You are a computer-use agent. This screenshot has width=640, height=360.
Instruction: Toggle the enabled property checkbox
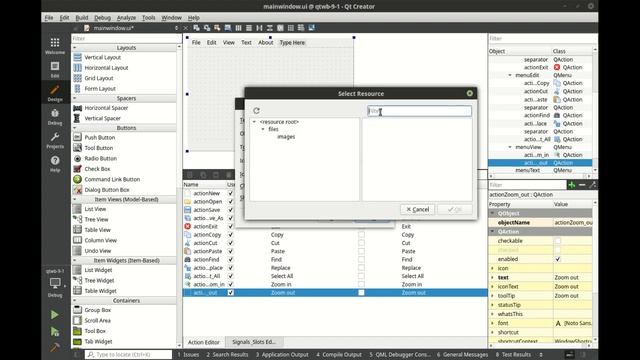558,259
